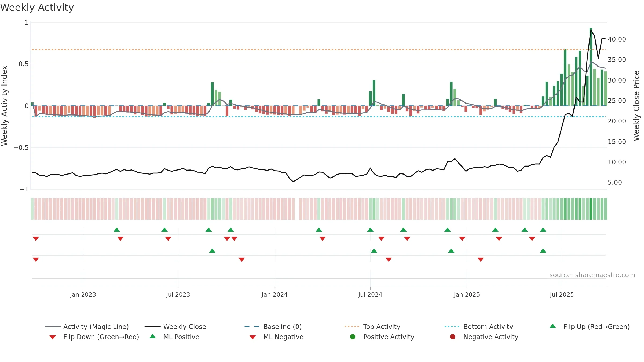Click the last green flip-up marker before Jul 2025

pos(543,230)
